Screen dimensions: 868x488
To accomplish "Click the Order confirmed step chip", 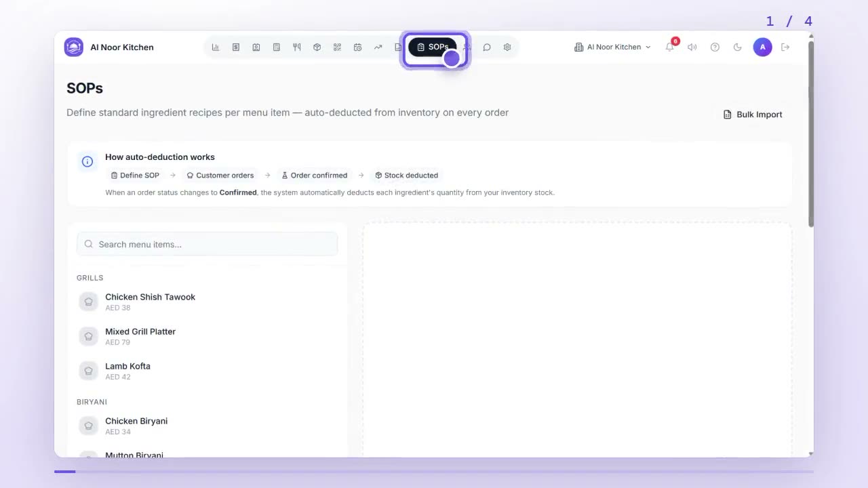I will 315,176.
